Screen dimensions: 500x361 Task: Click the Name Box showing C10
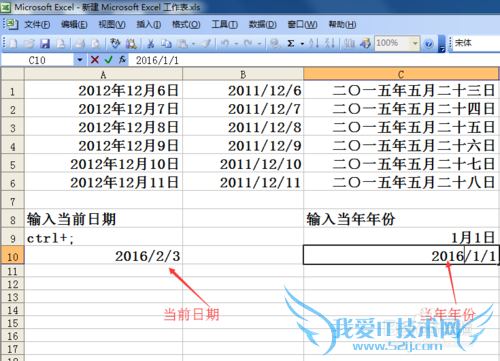coord(37,60)
